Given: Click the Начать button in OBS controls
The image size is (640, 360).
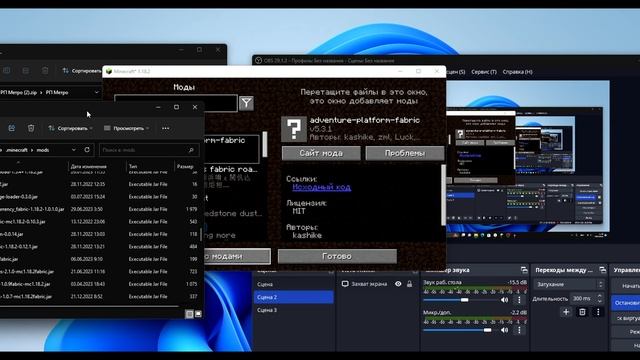Looking at the screenshot, I should (626, 286).
